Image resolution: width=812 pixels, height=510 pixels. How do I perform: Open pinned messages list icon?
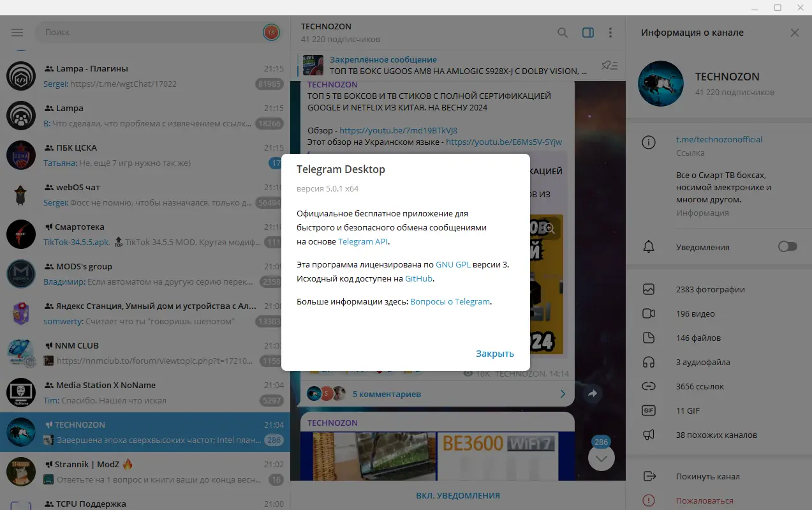pos(609,65)
